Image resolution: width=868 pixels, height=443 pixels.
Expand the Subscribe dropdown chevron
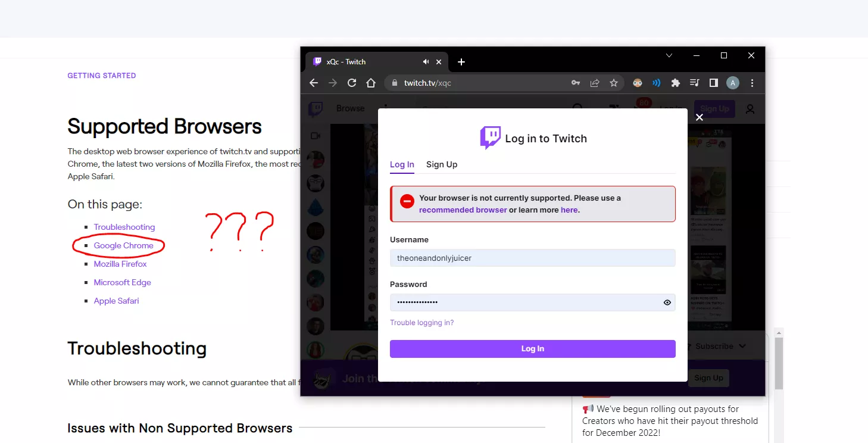pyautogui.click(x=742, y=346)
